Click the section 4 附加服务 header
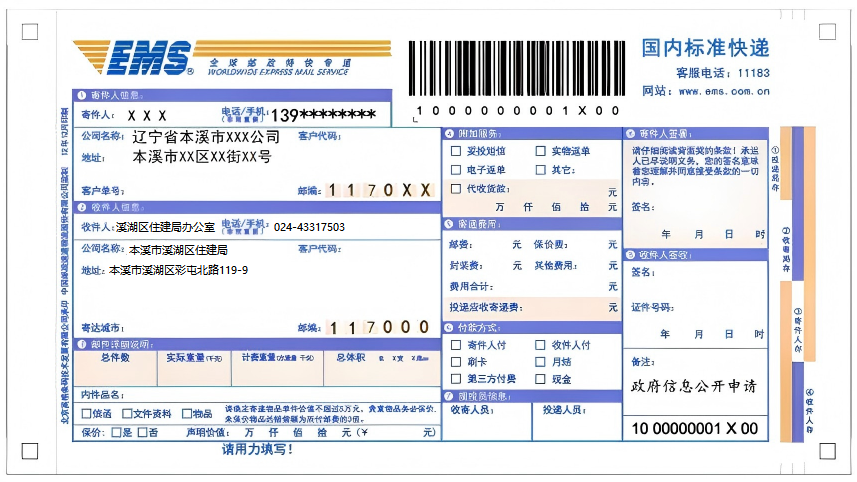Image resolution: width=857 pixels, height=482 pixels. tap(532, 133)
